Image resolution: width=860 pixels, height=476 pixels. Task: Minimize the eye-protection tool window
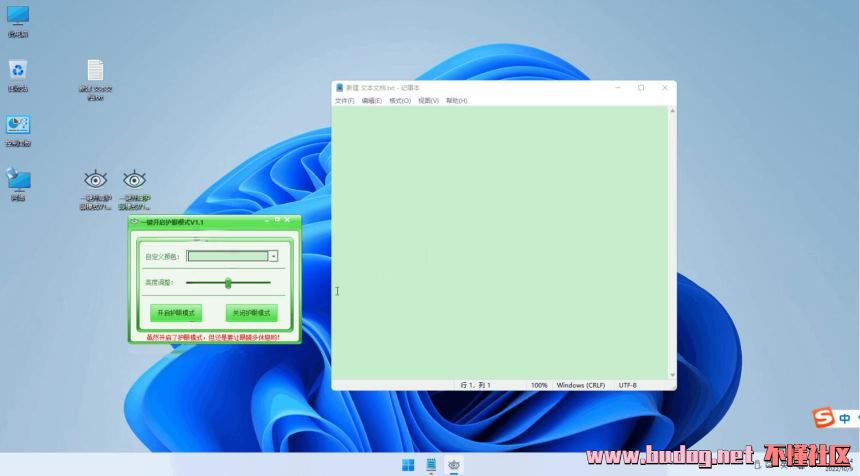[x=267, y=220]
